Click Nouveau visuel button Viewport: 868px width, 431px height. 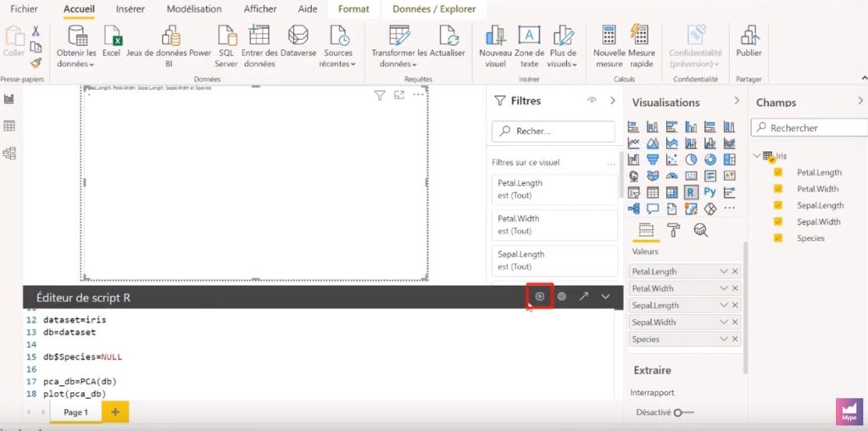[495, 47]
